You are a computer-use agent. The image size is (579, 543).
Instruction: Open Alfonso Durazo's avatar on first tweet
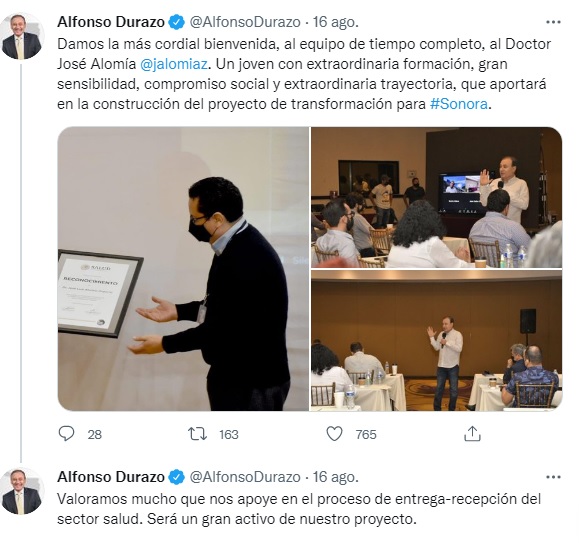click(x=21, y=36)
